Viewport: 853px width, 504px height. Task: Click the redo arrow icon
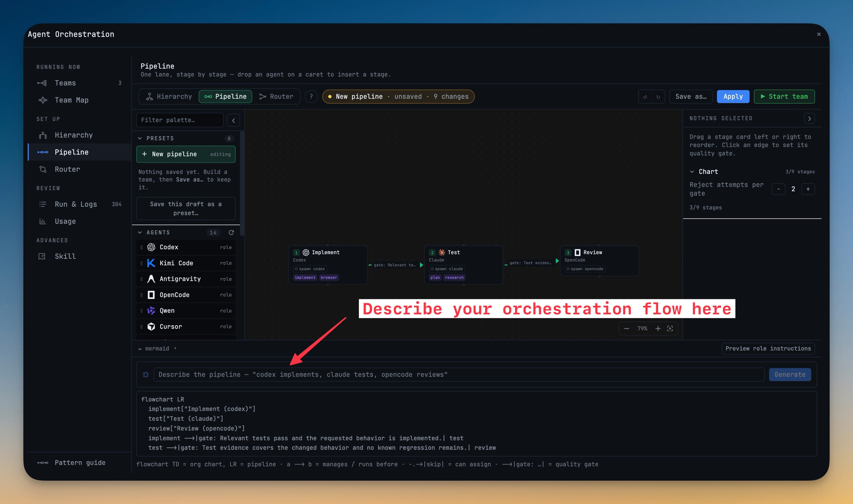pyautogui.click(x=658, y=97)
